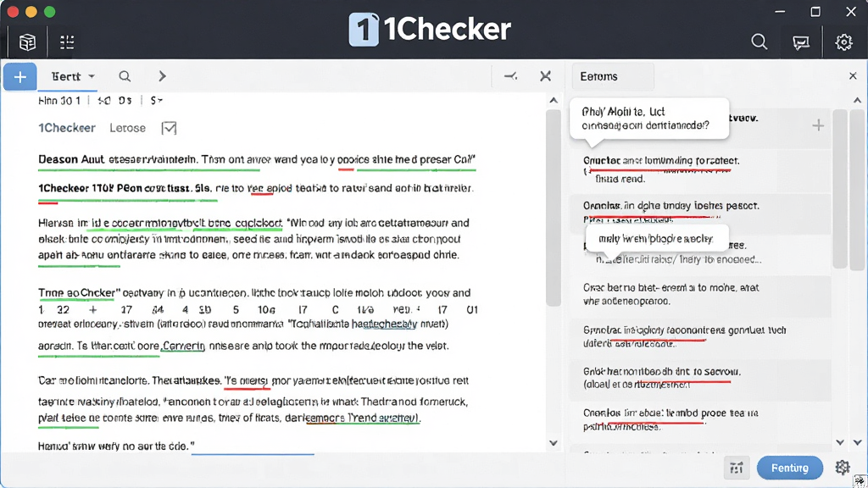The width and height of the screenshot is (868, 488).
Task: Open settings gear in the title bar
Action: (x=843, y=42)
